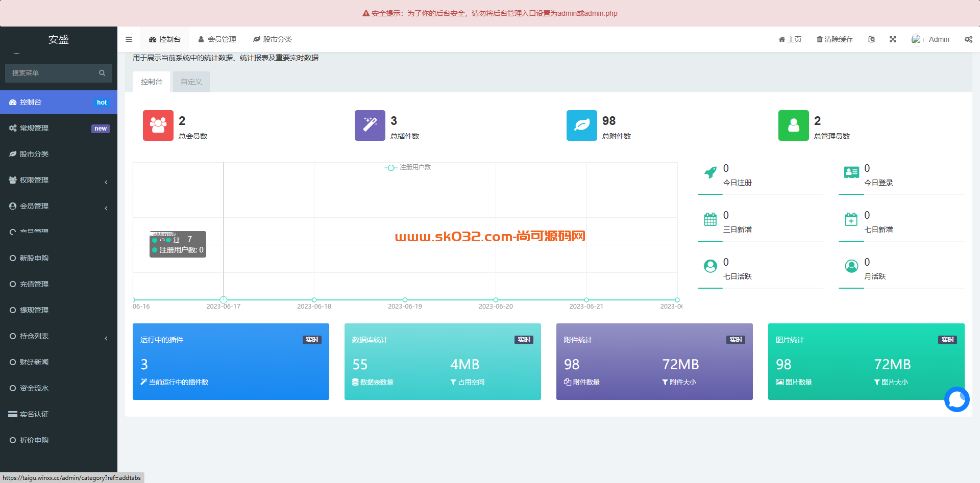
Task: Click the 2023-06-21 chart data point
Action: point(586,300)
